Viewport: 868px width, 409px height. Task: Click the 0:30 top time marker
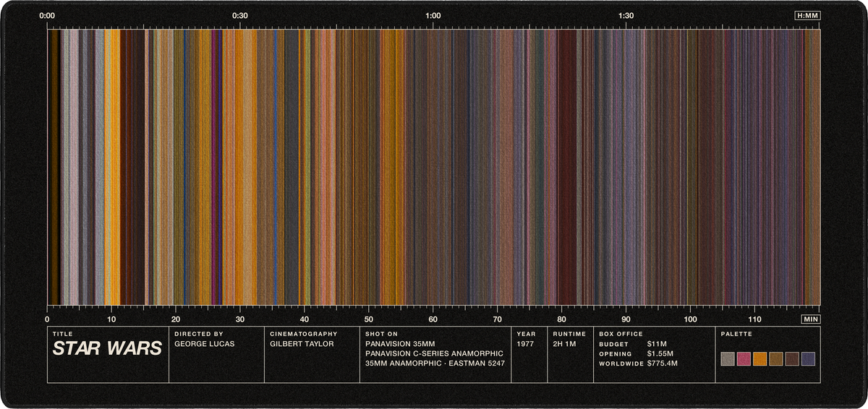point(240,15)
